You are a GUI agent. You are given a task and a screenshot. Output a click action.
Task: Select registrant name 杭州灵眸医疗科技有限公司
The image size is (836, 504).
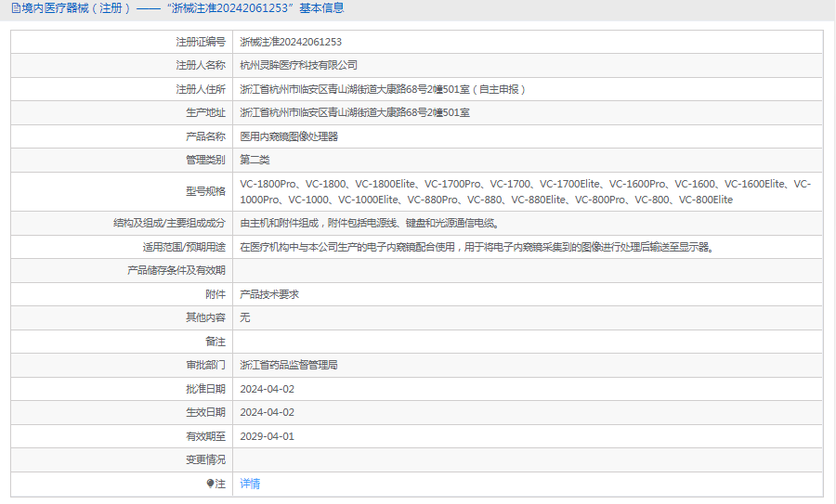[298, 65]
